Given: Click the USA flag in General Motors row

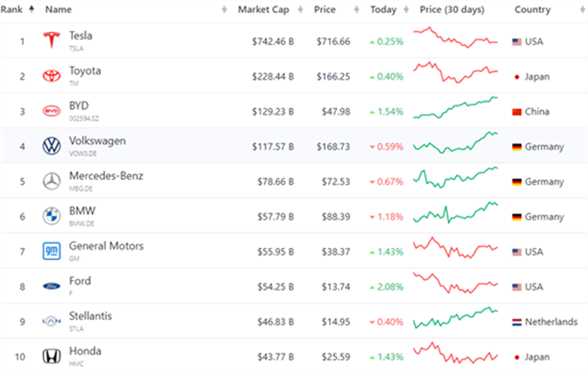Looking at the screenshot, I should pos(517,252).
